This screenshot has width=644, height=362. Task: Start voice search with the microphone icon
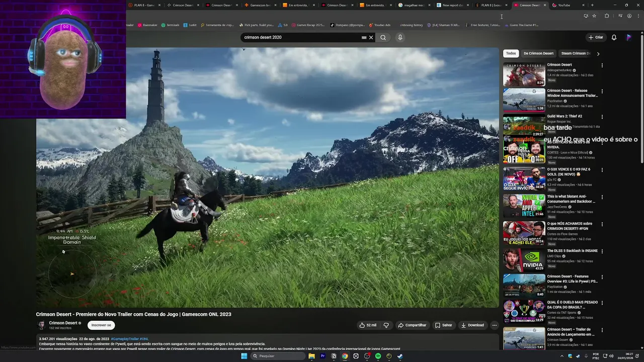[400, 37]
